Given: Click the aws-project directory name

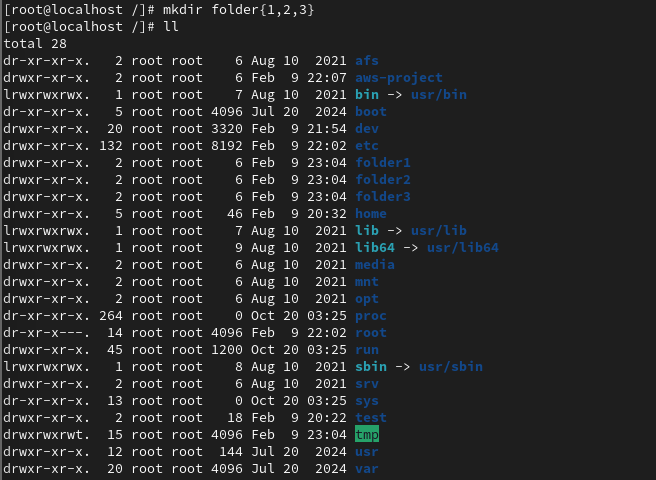Looking at the screenshot, I should [399, 78].
